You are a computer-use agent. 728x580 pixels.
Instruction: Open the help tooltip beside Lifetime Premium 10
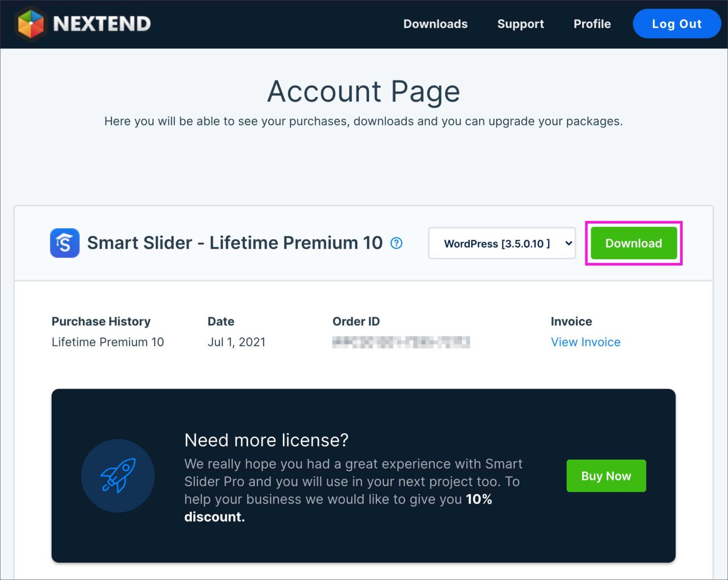pos(397,243)
